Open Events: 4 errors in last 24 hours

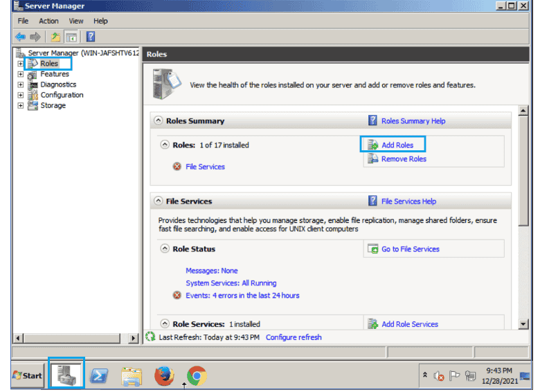point(242,296)
